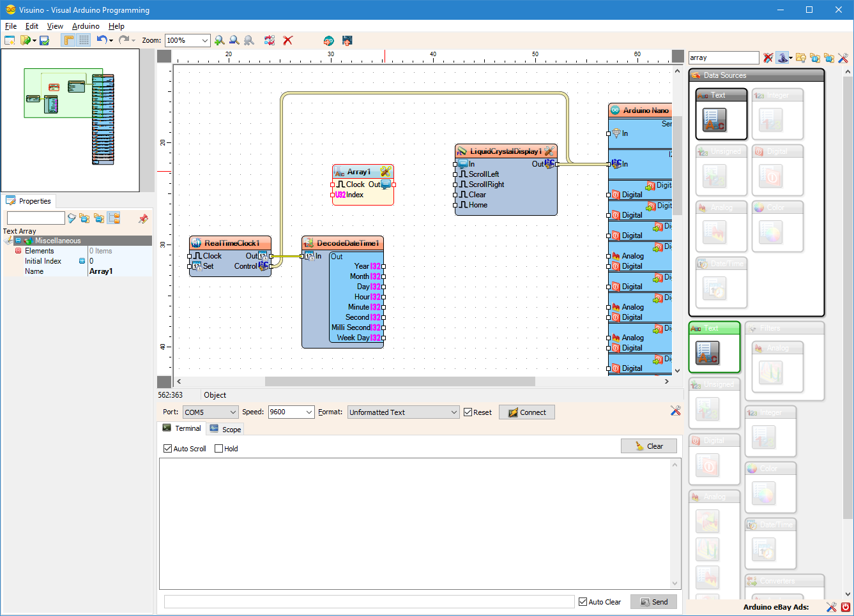The height and width of the screenshot is (616, 854).
Task: Click the compile Arduino sketch icon
Action: tap(328, 40)
